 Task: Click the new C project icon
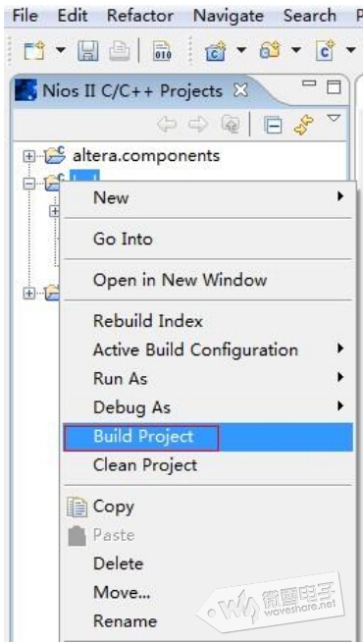pos(216,51)
